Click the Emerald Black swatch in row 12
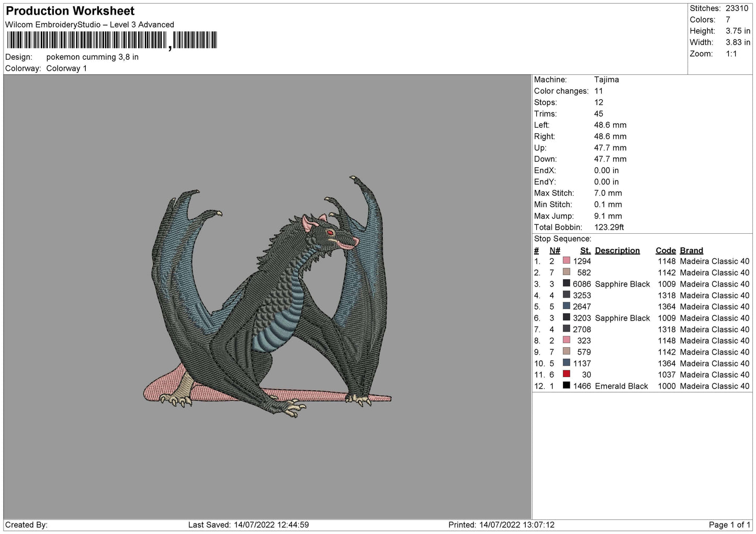The width and height of the screenshot is (756, 534). pyautogui.click(x=566, y=385)
